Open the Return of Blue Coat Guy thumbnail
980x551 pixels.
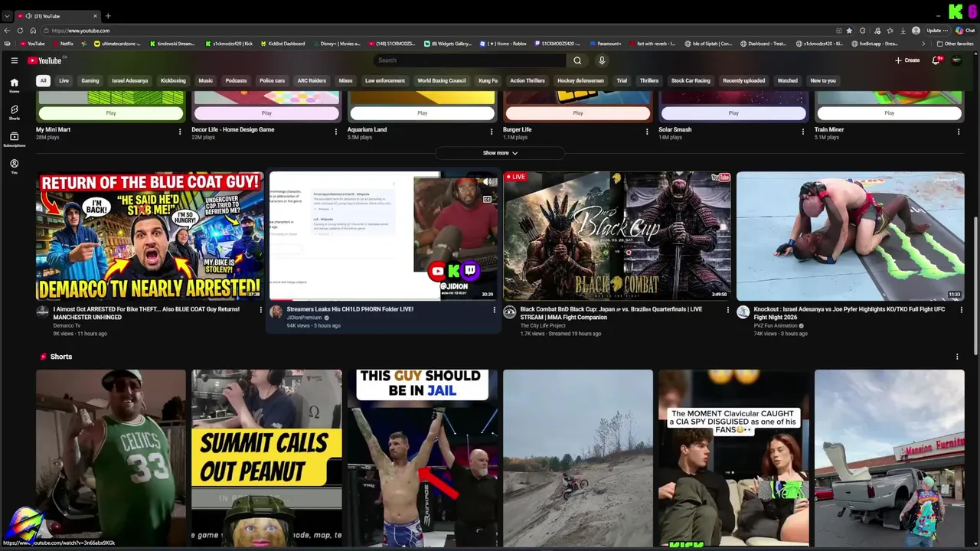point(150,236)
